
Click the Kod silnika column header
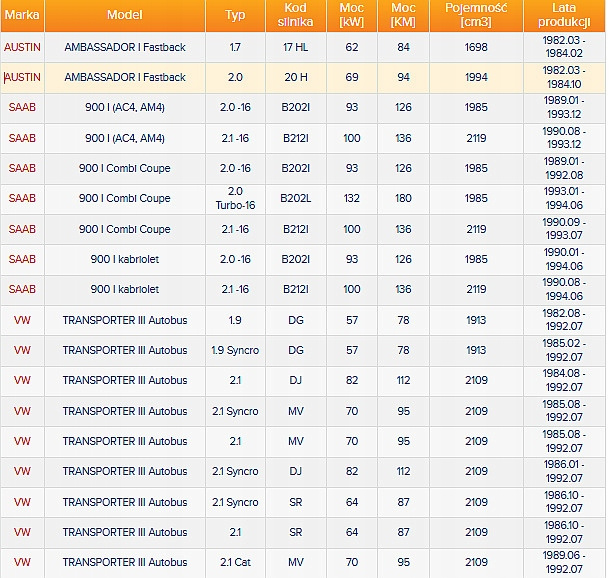point(296,15)
